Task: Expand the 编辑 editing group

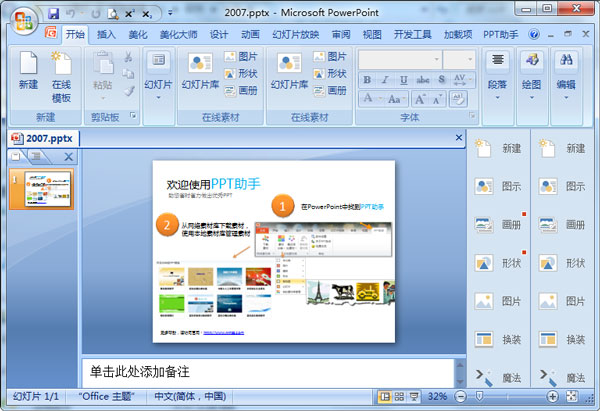Action: pyautogui.click(x=566, y=98)
